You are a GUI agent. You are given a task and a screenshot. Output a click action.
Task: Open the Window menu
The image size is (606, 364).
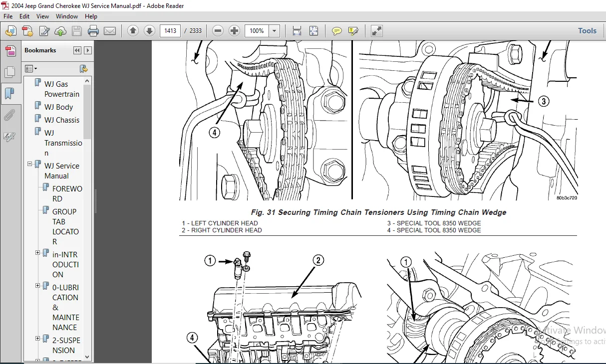click(66, 16)
